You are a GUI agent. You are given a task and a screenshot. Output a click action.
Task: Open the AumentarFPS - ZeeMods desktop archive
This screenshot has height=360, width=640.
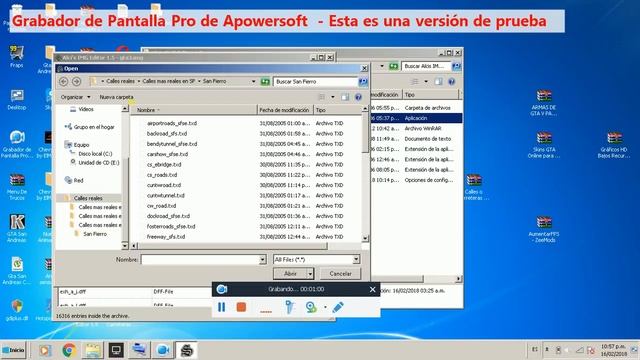[x=544, y=229]
